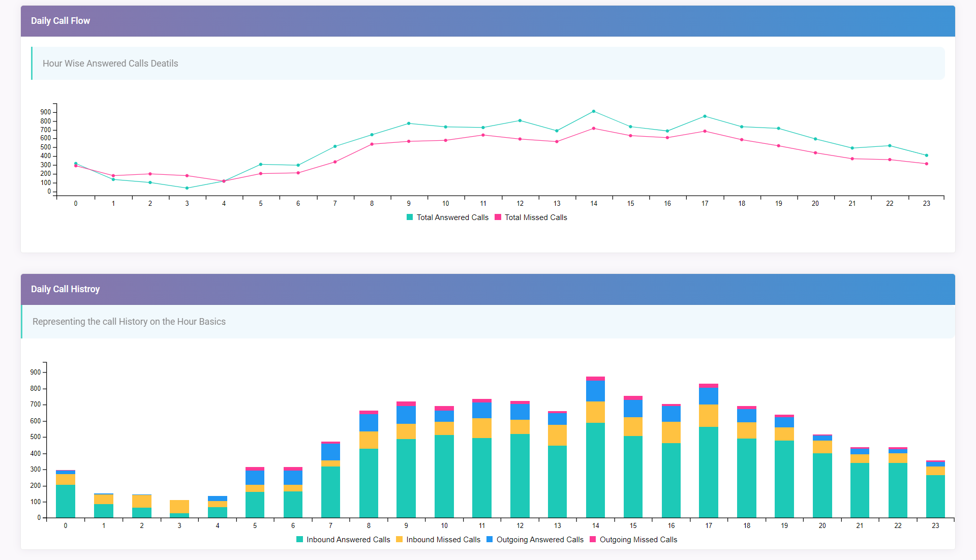Image resolution: width=976 pixels, height=560 pixels.
Task: Click Hour Wise Answered Calls Deatils banner
Action: pos(110,64)
